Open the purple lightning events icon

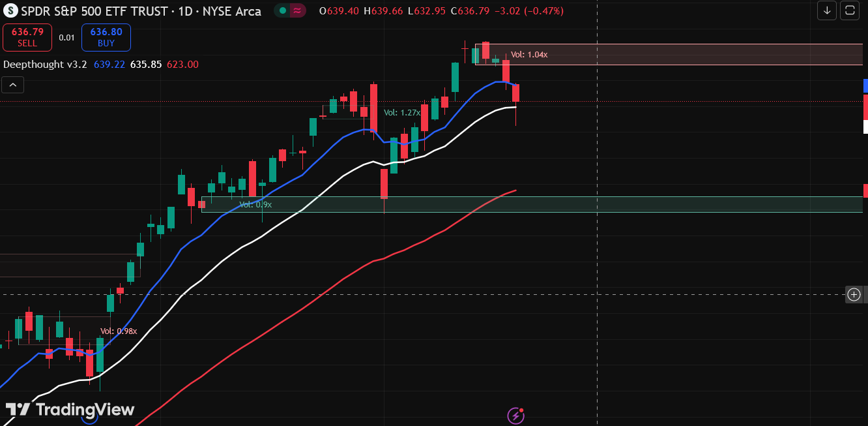(x=515, y=415)
